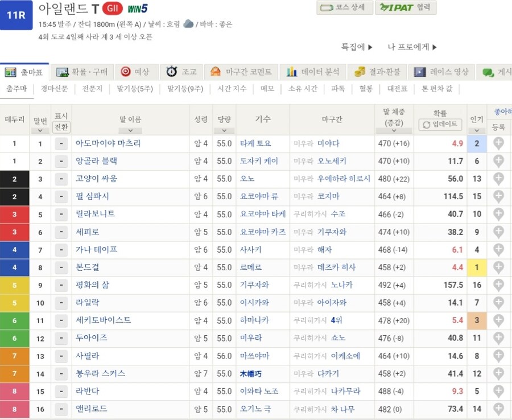Click the cloudy weather icon
The image size is (512, 420).
pyautogui.click(x=188, y=24)
